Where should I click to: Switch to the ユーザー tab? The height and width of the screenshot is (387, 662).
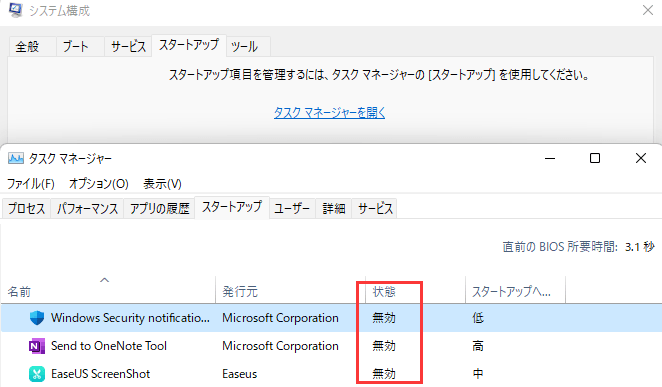(x=292, y=208)
